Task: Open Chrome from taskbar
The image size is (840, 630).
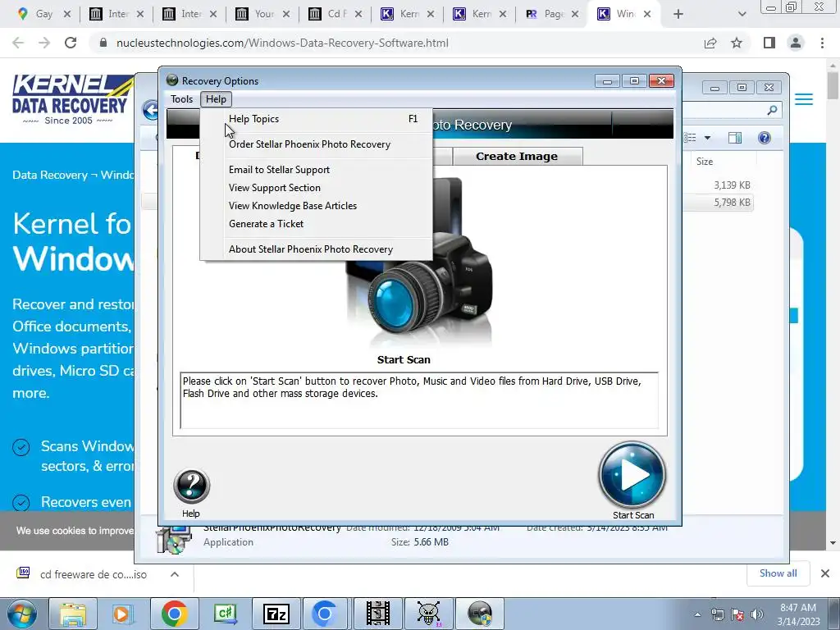Action: pyautogui.click(x=174, y=614)
